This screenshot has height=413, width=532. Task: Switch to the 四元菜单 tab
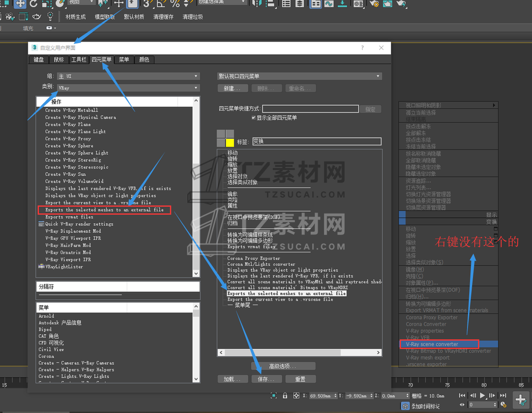102,60
